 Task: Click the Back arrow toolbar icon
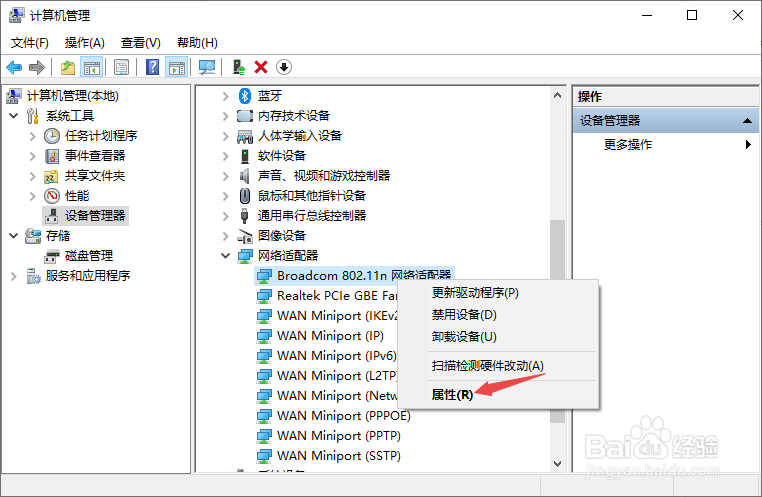[14, 67]
